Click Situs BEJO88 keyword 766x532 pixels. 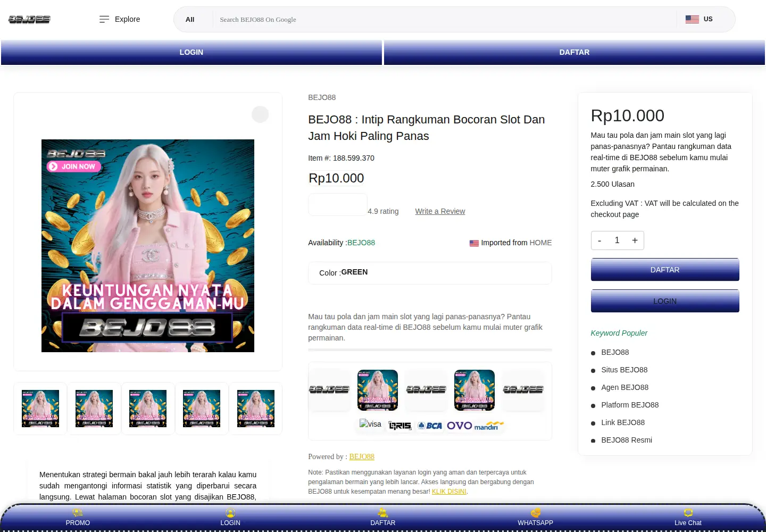click(625, 370)
